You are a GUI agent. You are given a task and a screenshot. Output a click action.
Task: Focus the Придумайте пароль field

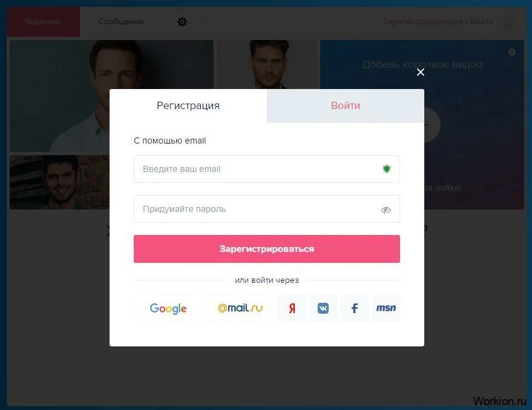pyautogui.click(x=267, y=209)
